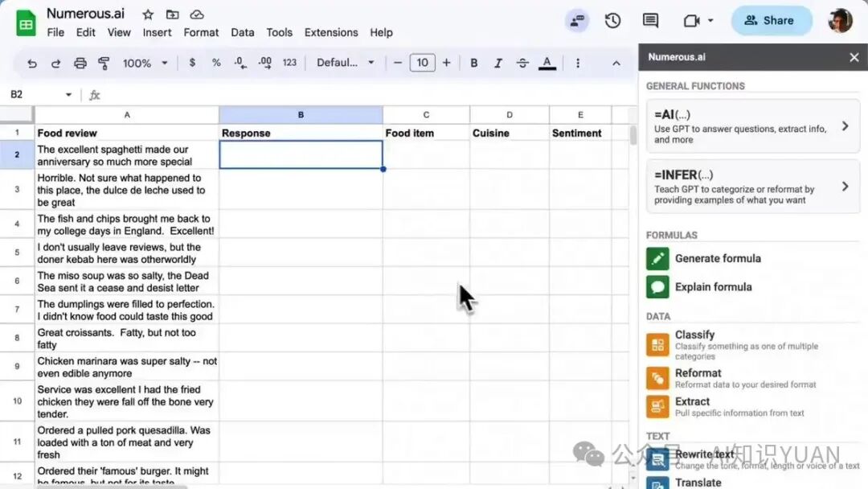Open the 100% zoom dropdown
Viewport: 868px width, 489px height.
(x=145, y=63)
